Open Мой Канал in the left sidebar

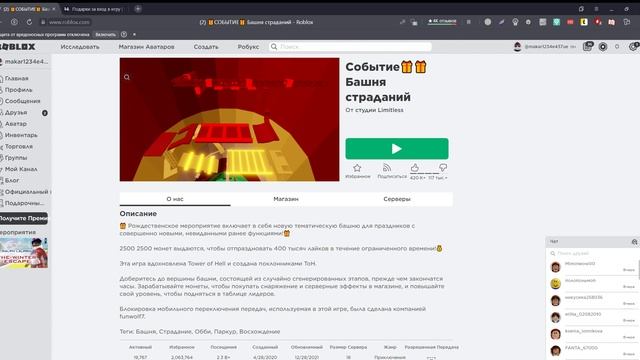point(21,169)
